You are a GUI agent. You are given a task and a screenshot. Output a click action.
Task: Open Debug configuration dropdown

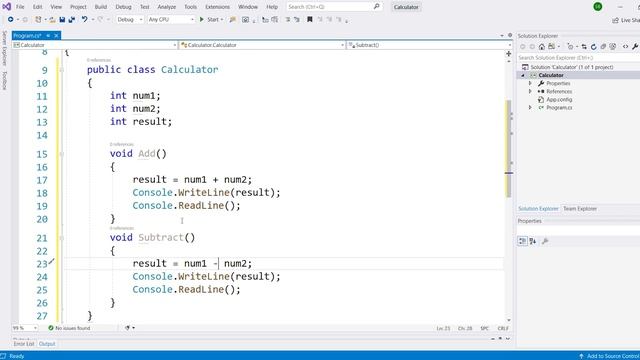130,19
